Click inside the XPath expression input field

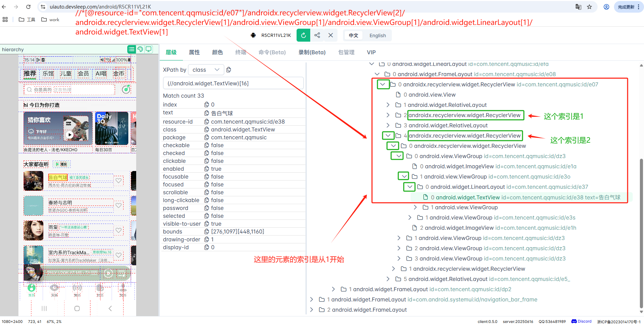(x=233, y=83)
